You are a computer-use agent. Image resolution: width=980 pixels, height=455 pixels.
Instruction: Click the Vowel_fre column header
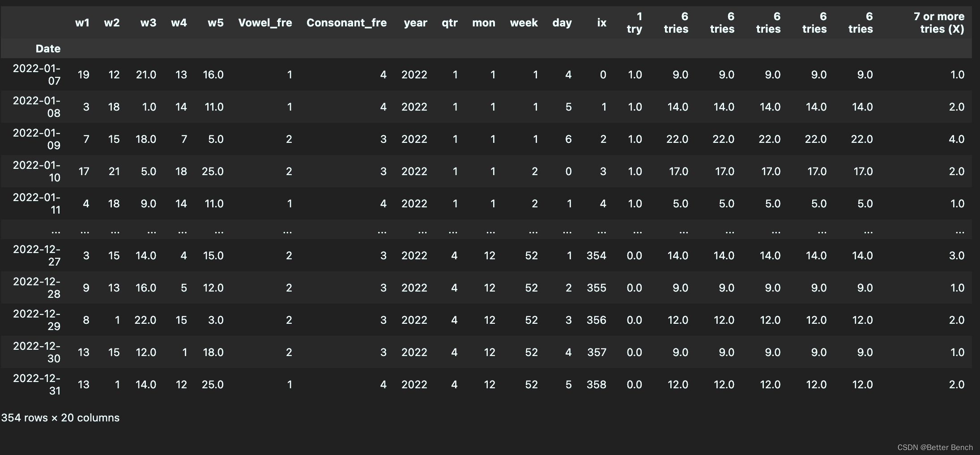click(265, 23)
